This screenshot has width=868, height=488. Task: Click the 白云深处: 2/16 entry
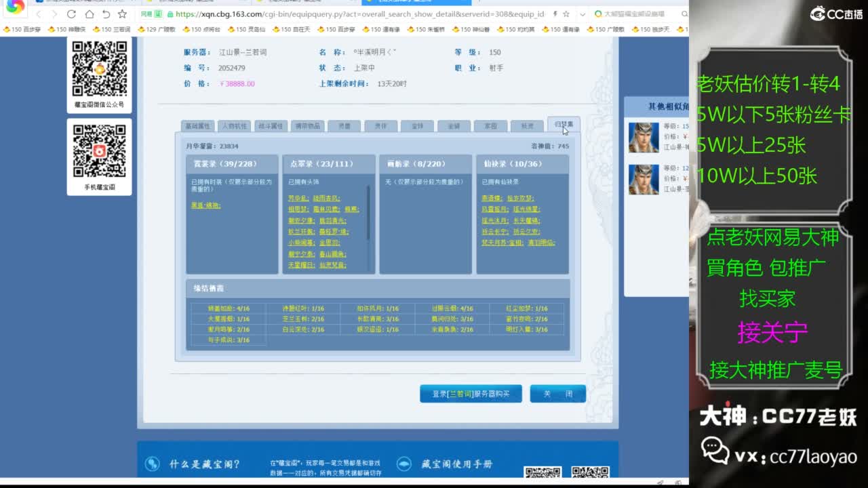click(x=304, y=329)
